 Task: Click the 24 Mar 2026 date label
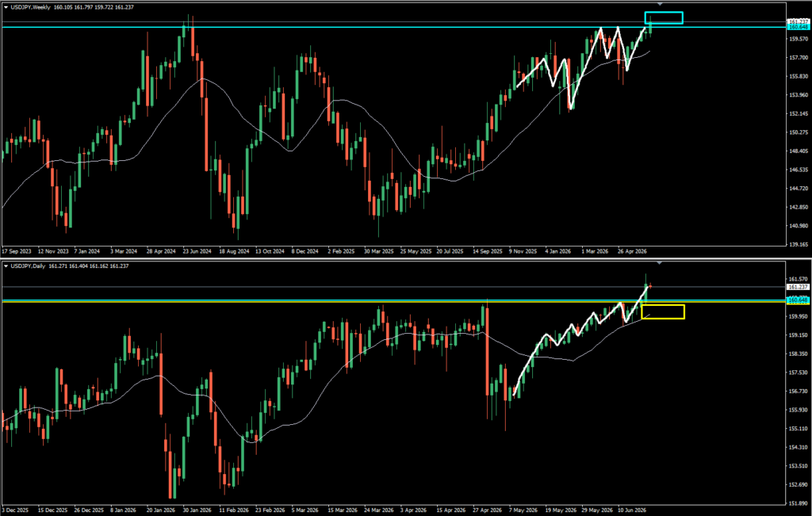(378, 510)
